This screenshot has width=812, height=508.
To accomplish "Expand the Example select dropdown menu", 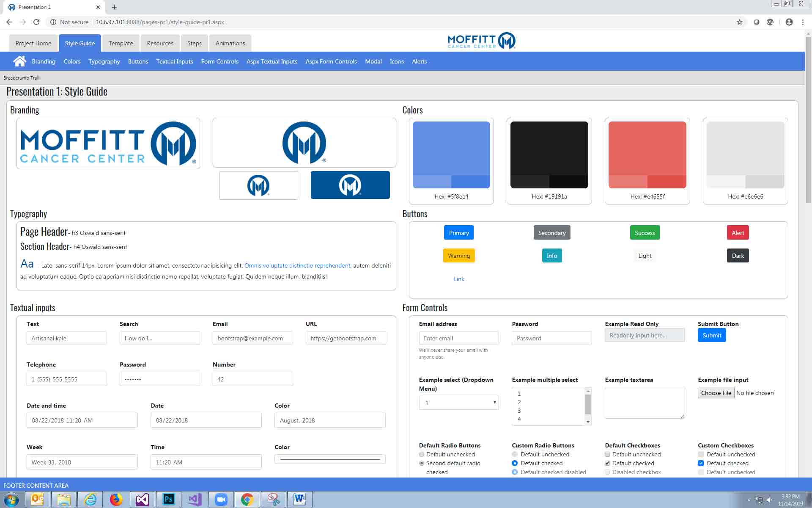I will pyautogui.click(x=458, y=403).
